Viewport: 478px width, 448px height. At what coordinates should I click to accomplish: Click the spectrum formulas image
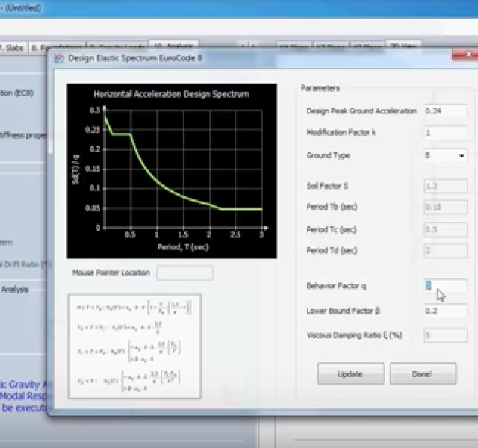point(134,346)
